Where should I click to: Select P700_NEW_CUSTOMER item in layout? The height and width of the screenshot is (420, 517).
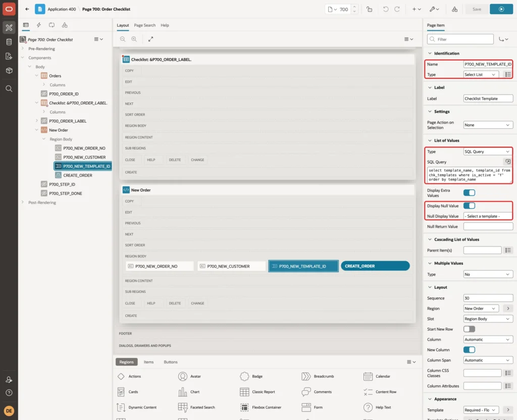click(231, 266)
